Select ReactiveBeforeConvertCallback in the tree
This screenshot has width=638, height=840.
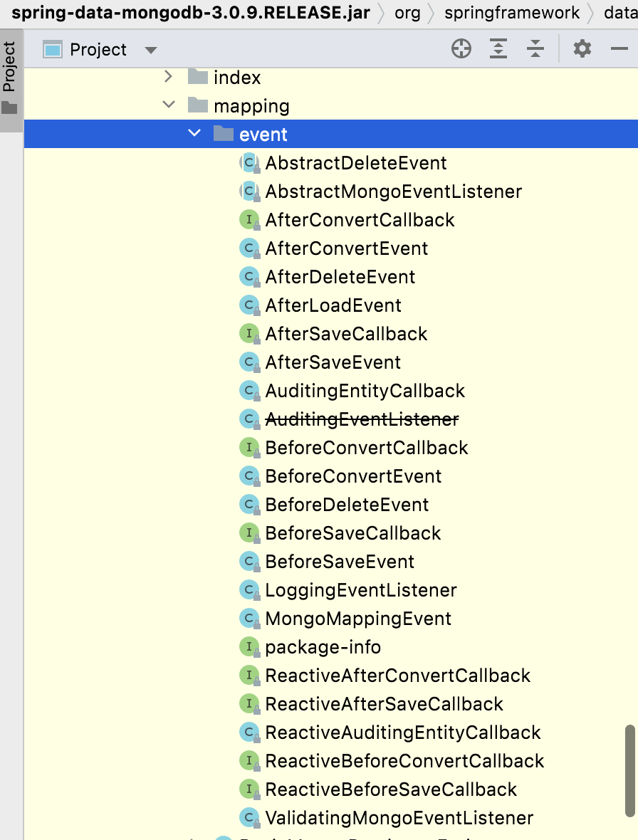(404, 761)
